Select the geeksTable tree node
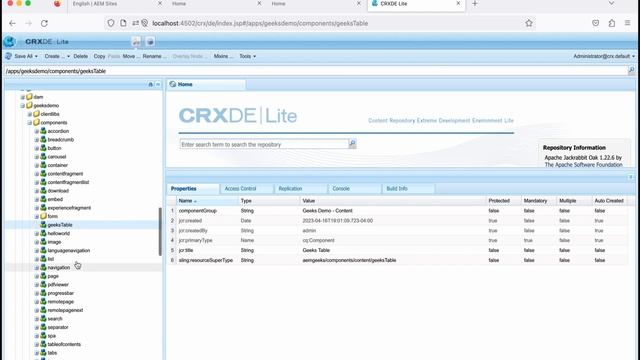Viewport: 640px width, 360px height. coord(60,225)
